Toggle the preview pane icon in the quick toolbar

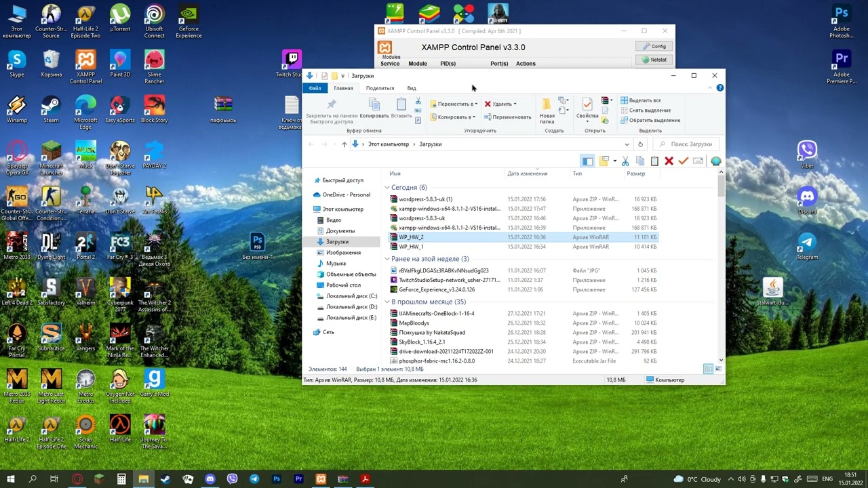[587, 161]
